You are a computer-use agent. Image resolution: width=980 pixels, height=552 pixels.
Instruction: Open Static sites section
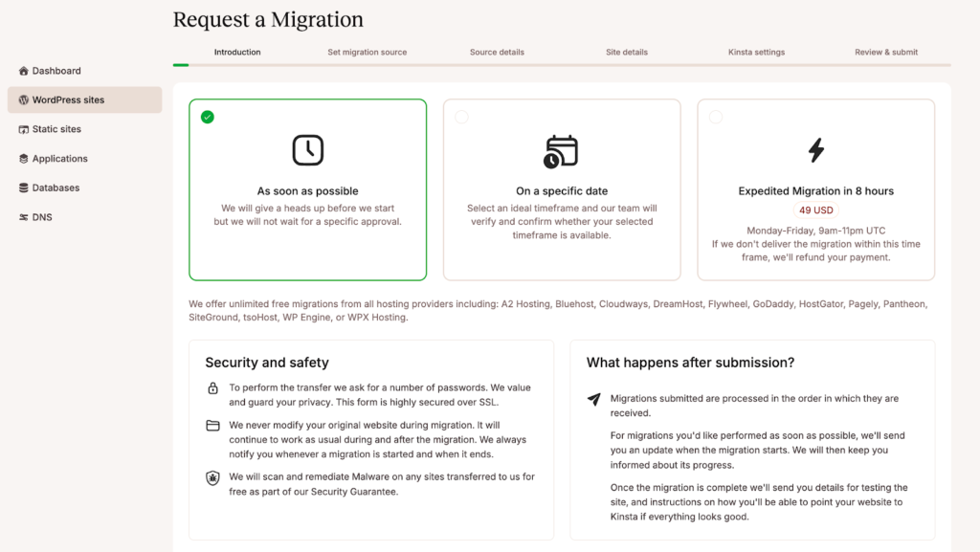(57, 128)
